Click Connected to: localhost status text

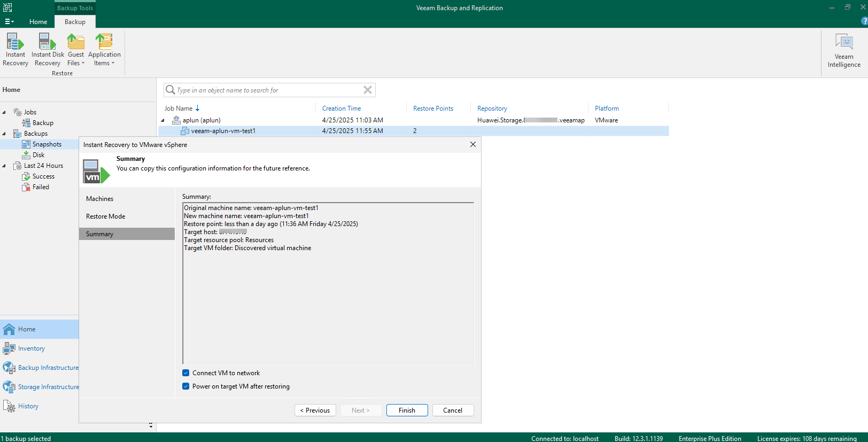click(x=565, y=438)
